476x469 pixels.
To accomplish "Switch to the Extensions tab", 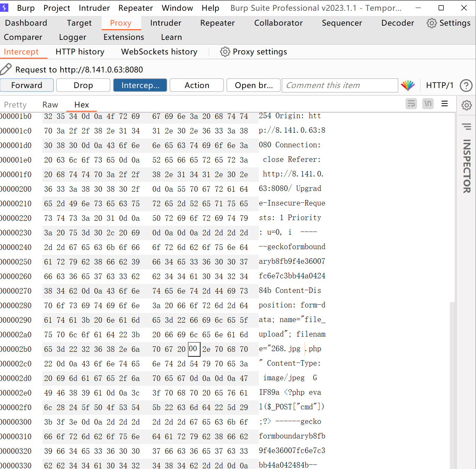I will click(124, 37).
